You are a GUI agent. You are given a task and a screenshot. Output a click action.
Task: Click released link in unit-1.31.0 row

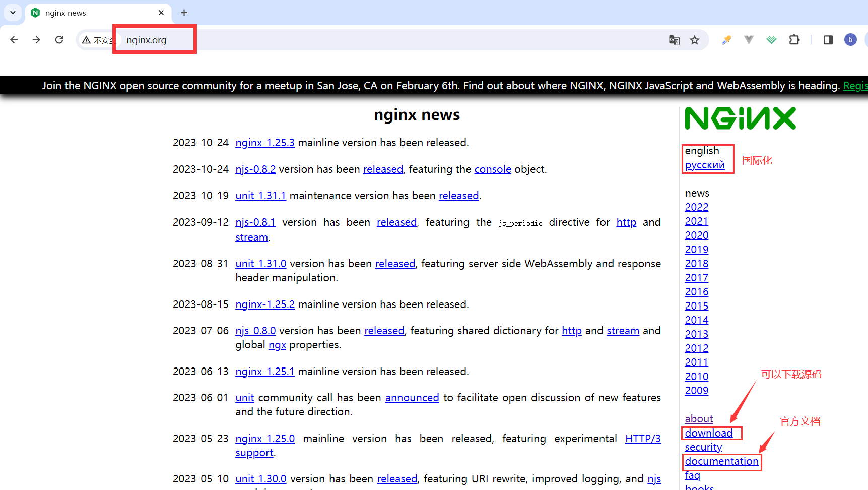coord(395,264)
